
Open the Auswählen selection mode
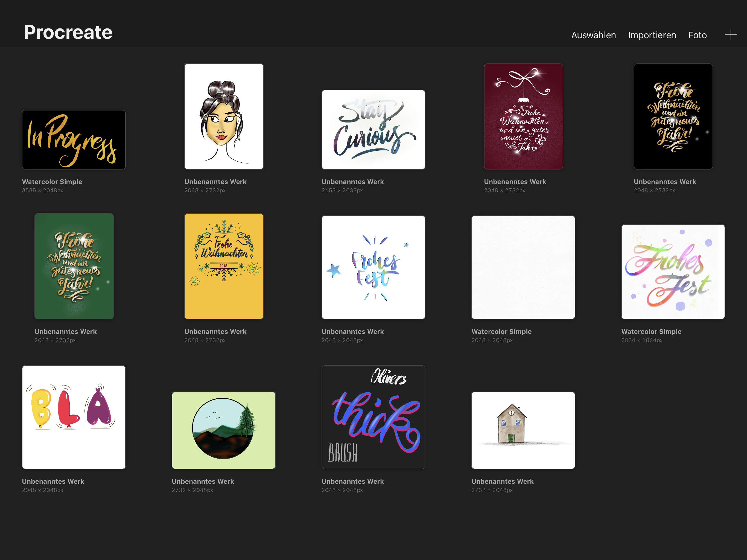click(x=593, y=35)
